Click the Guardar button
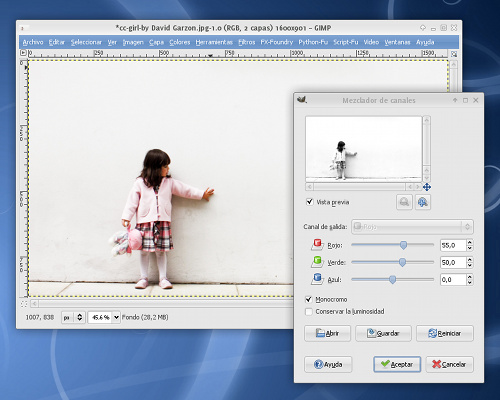Image resolution: width=500 pixels, height=400 pixels. tap(383, 333)
